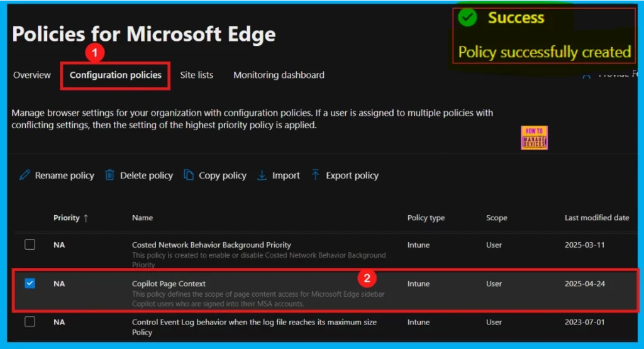The image size is (644, 349).
Task: Click the Import download arrow icon
Action: [x=262, y=175]
